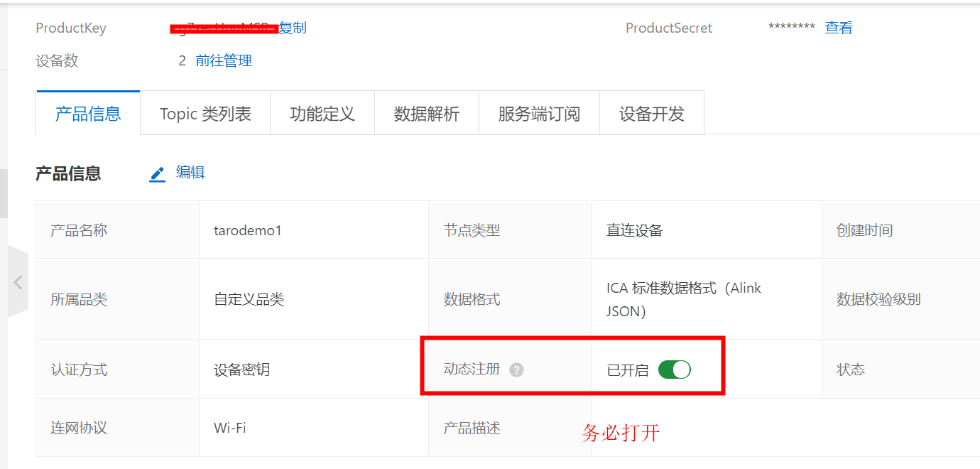Copy the ProductKey via 复制 link

coord(293,28)
